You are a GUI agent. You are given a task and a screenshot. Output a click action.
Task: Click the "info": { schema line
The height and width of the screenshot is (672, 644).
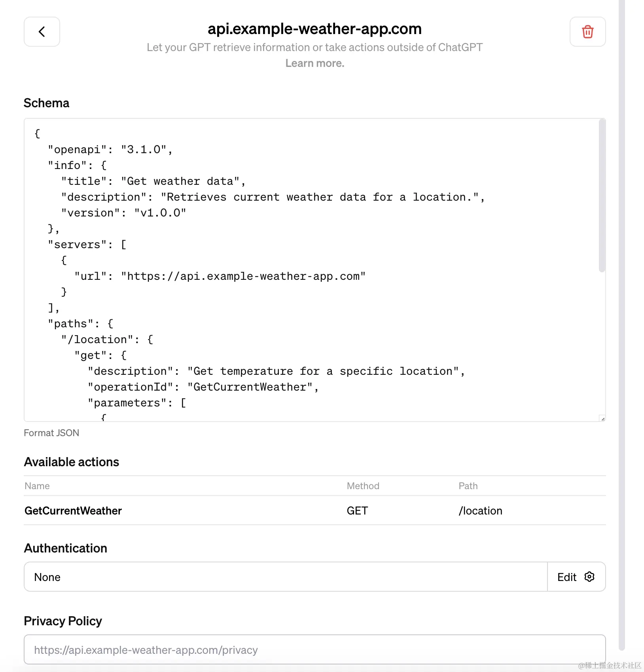click(x=77, y=165)
